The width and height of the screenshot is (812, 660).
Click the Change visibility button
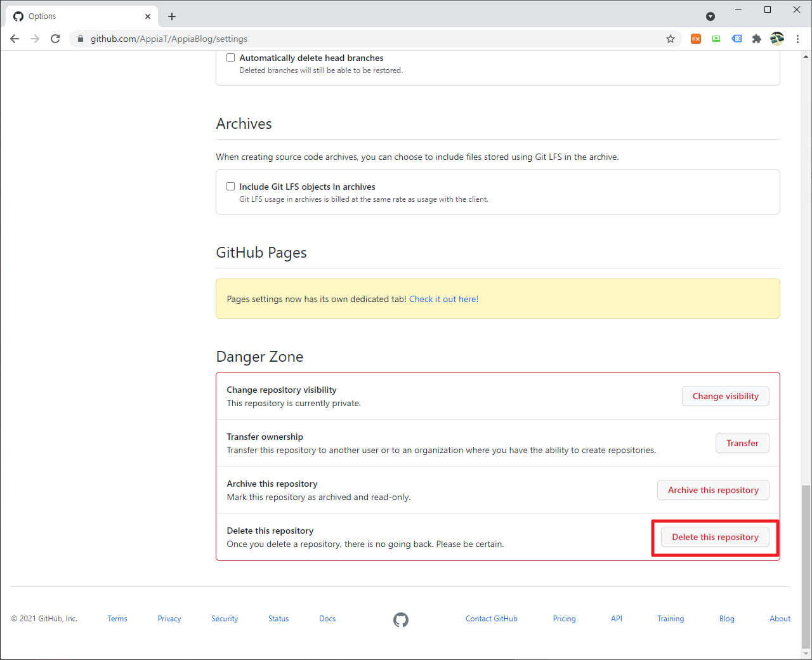coord(726,396)
